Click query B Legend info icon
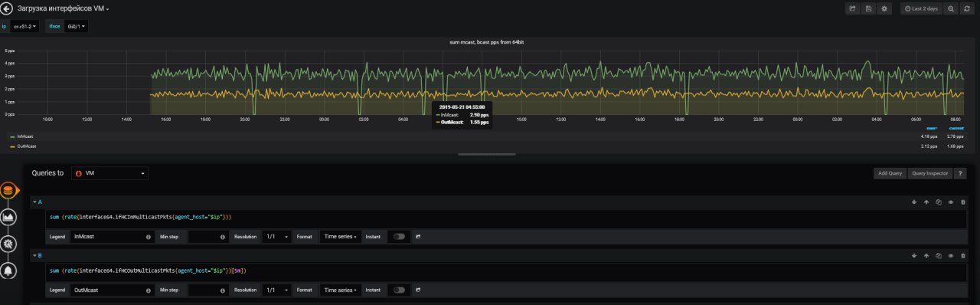This screenshot has width=980, height=305. tap(148, 290)
